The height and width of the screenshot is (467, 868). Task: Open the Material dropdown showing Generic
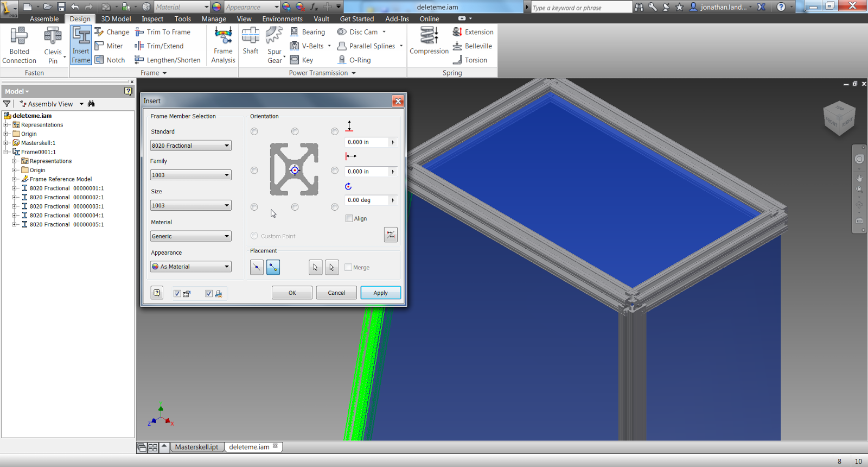191,236
